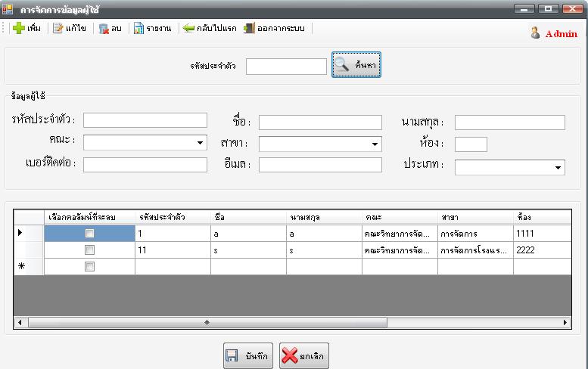Viewport: 588px width, 369px height.
Task: Select the new row asterisk row header
Action: [29, 266]
